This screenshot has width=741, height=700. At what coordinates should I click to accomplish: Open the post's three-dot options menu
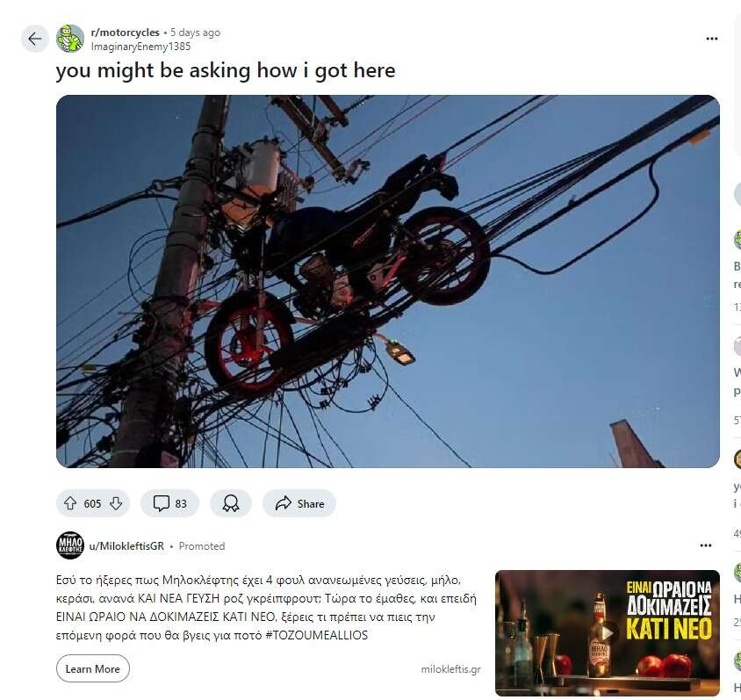pyautogui.click(x=712, y=39)
